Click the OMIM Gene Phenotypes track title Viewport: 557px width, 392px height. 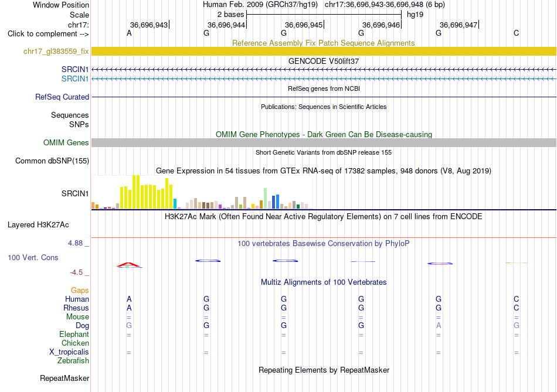[x=324, y=135]
